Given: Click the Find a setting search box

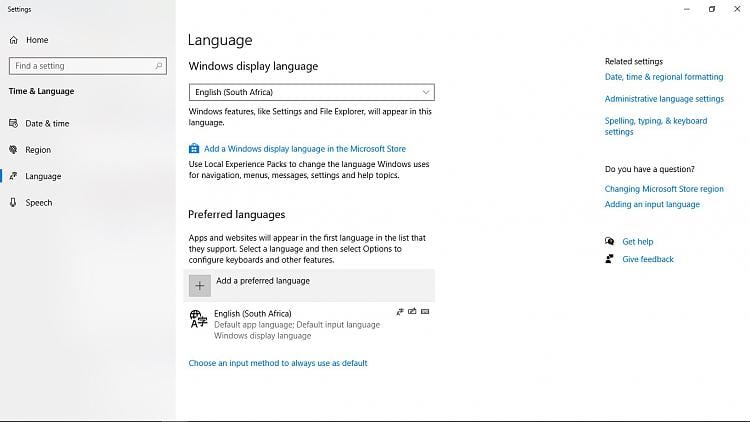Looking at the screenshot, I should [x=88, y=66].
